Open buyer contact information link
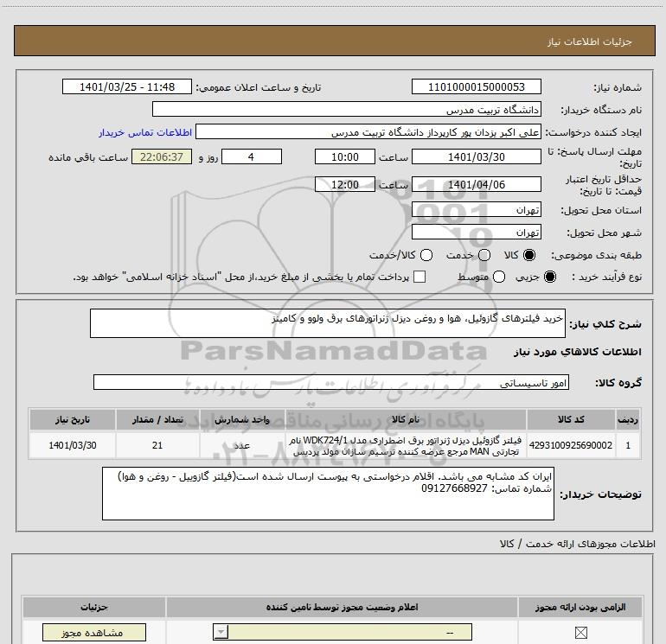Image resolution: width=666 pixels, height=644 pixels. [145, 132]
